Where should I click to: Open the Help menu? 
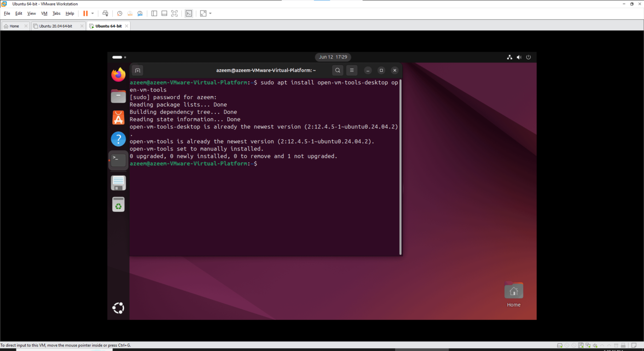(70, 13)
